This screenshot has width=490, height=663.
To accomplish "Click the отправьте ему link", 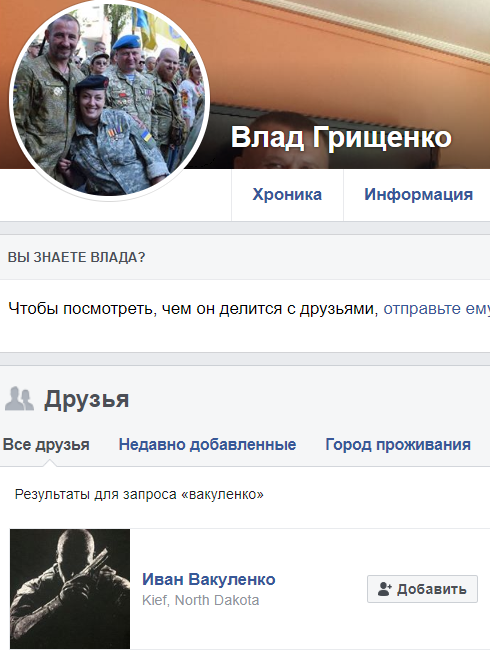I will coord(436,309).
